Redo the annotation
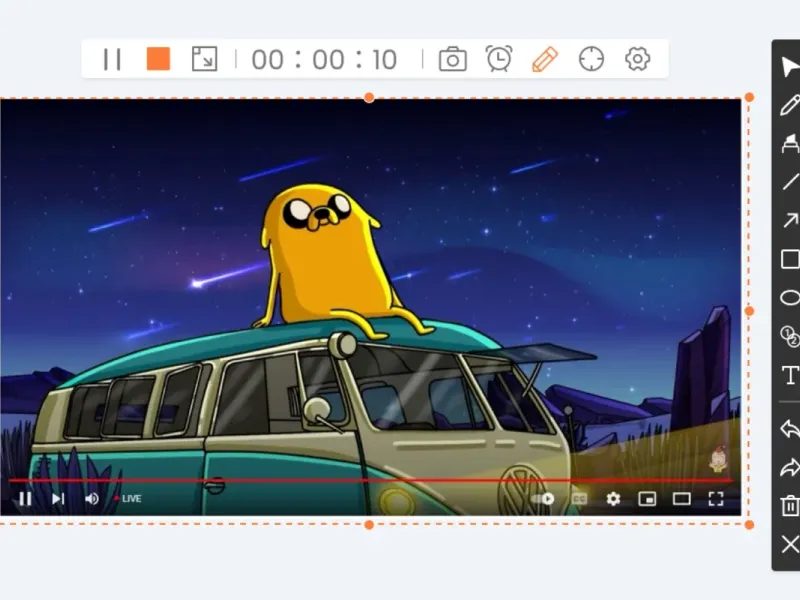Viewport: 800px width, 600px height. [790, 467]
